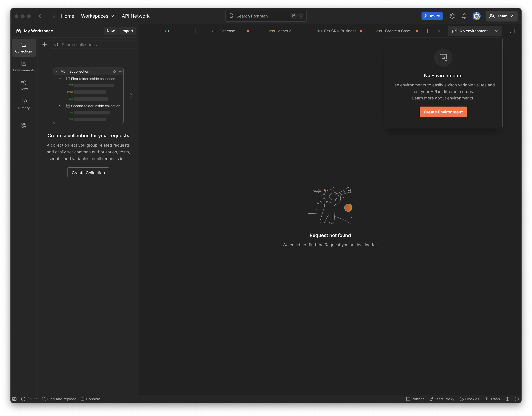Toggle two-pane view in status bar

coord(507,399)
